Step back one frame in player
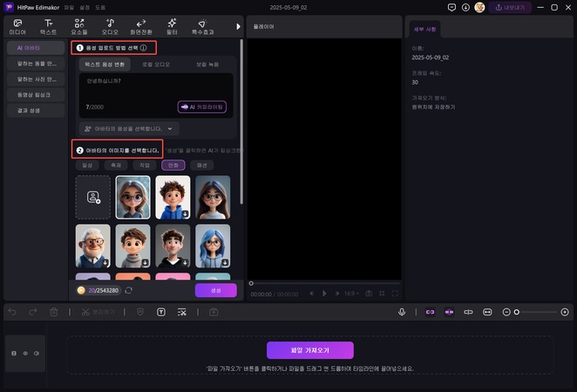Viewport: 577px width, 392px height. click(312, 294)
